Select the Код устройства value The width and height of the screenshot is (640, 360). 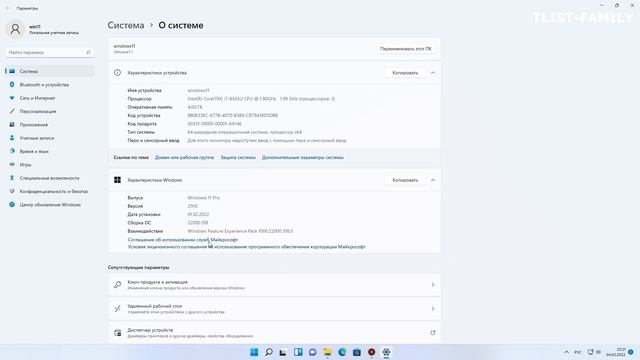pyautogui.click(x=233, y=116)
